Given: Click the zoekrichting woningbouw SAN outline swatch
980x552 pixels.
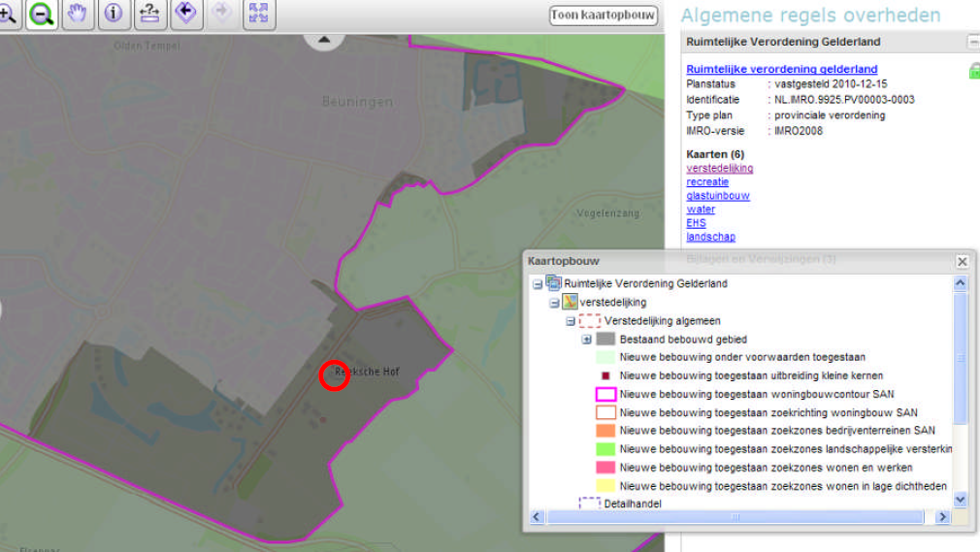Looking at the screenshot, I should [x=605, y=412].
